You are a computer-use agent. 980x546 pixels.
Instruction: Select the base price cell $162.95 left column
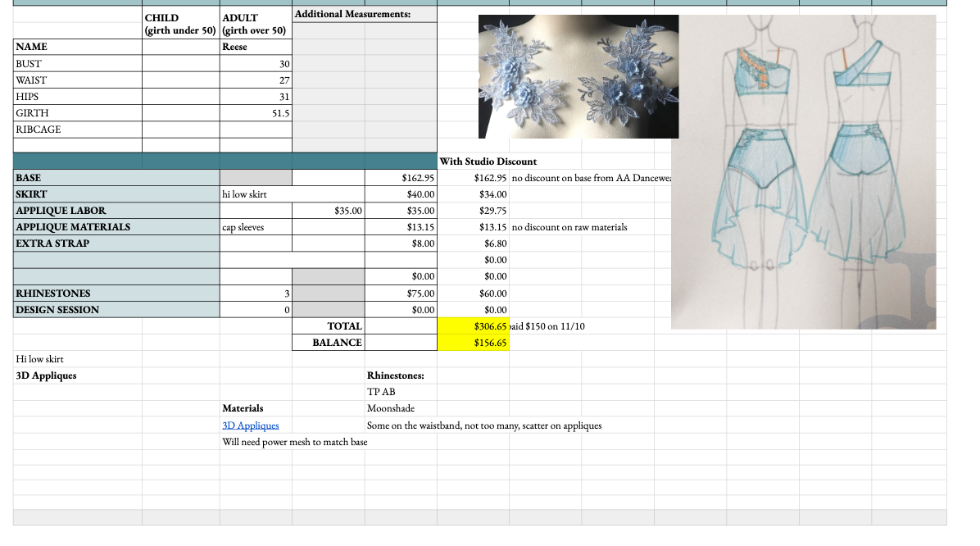[x=401, y=178]
